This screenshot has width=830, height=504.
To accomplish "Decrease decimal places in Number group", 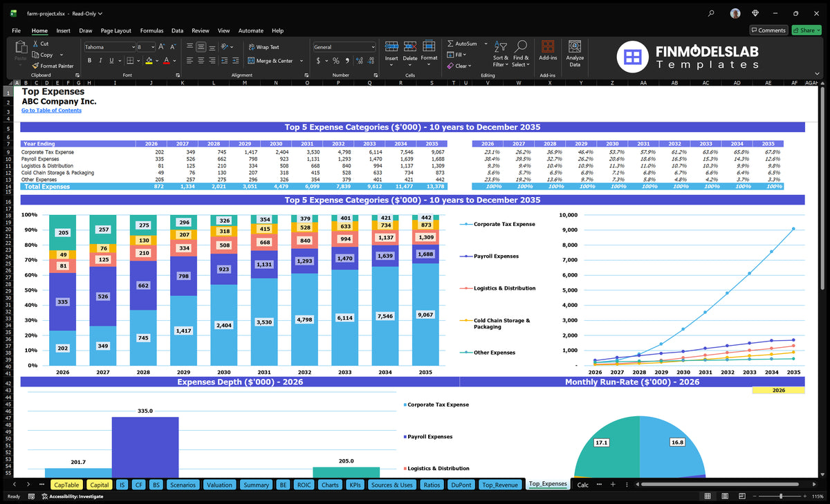I will 371,61.
